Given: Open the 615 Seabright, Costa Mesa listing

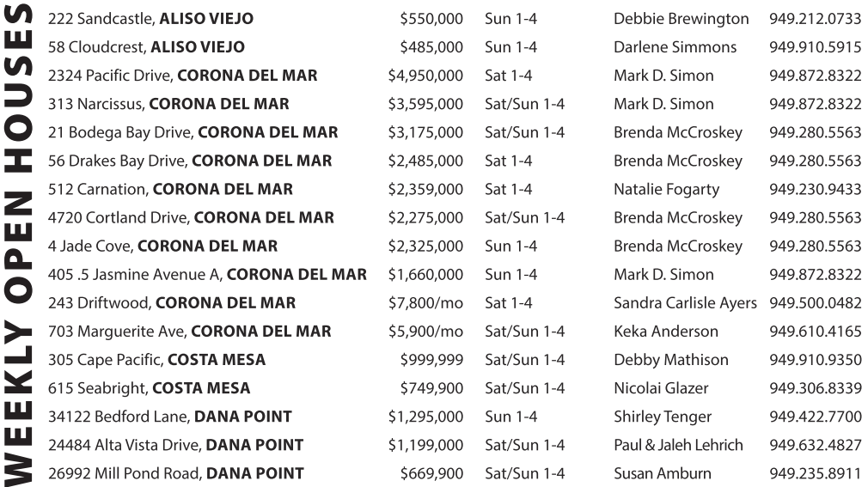Looking at the screenshot, I should tap(149, 388).
